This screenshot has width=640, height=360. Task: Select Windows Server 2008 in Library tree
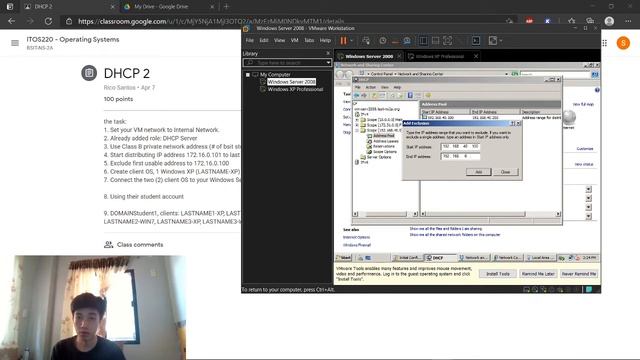coord(291,82)
